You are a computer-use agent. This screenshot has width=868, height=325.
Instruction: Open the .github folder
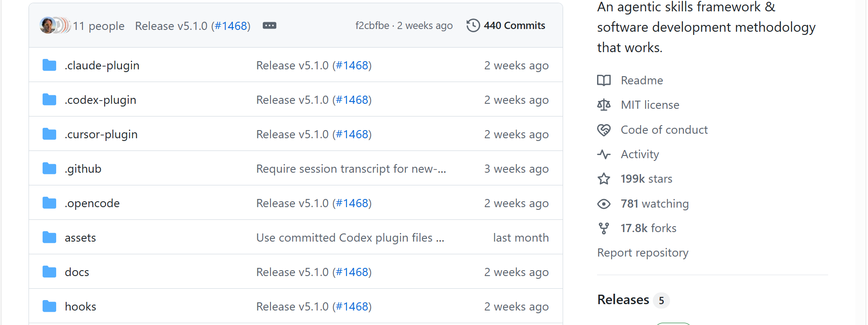click(83, 169)
